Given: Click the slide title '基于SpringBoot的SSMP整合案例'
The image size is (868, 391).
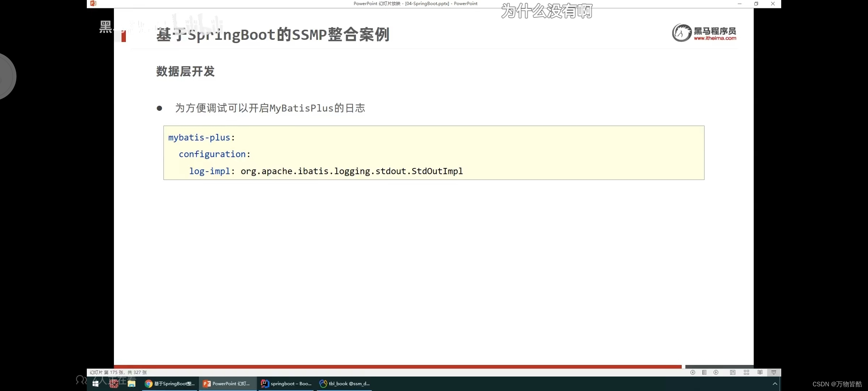Looking at the screenshot, I should (273, 35).
